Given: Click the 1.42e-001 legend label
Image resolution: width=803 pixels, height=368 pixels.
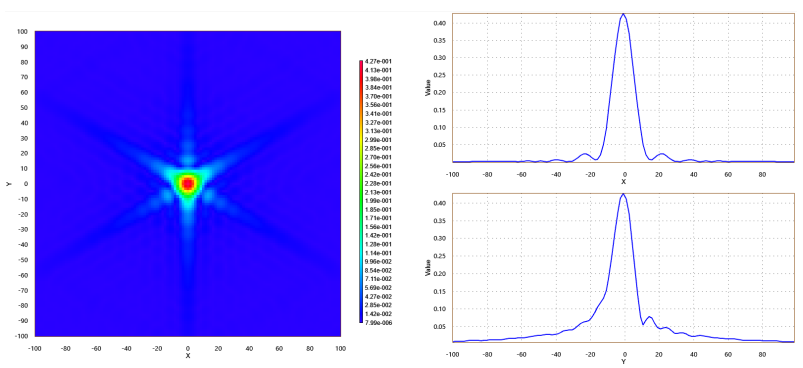Looking at the screenshot, I should [x=378, y=235].
